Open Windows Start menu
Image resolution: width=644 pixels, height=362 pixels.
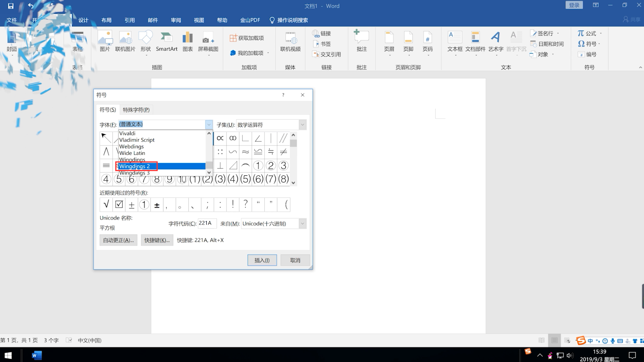(8, 355)
